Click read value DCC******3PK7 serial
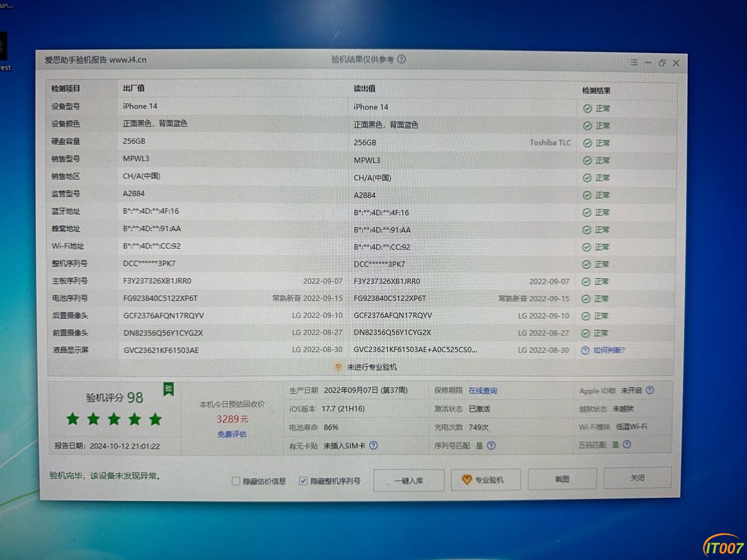747x560 pixels. point(379,264)
